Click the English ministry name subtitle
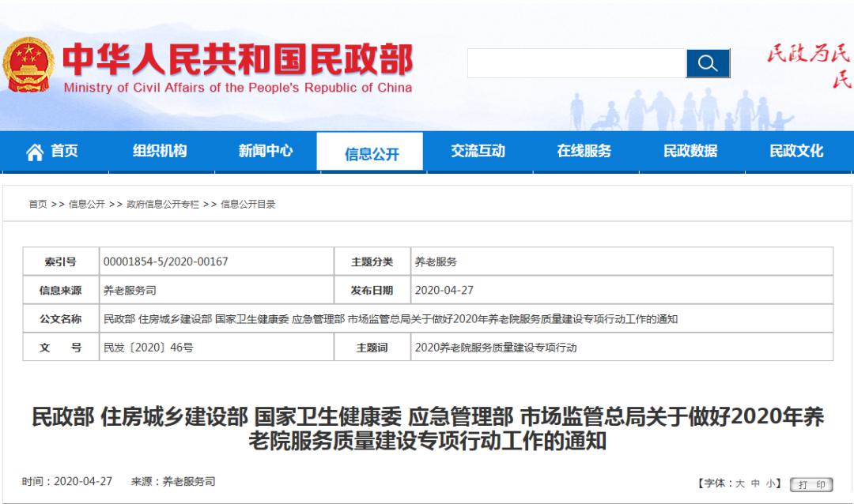 tap(237, 88)
